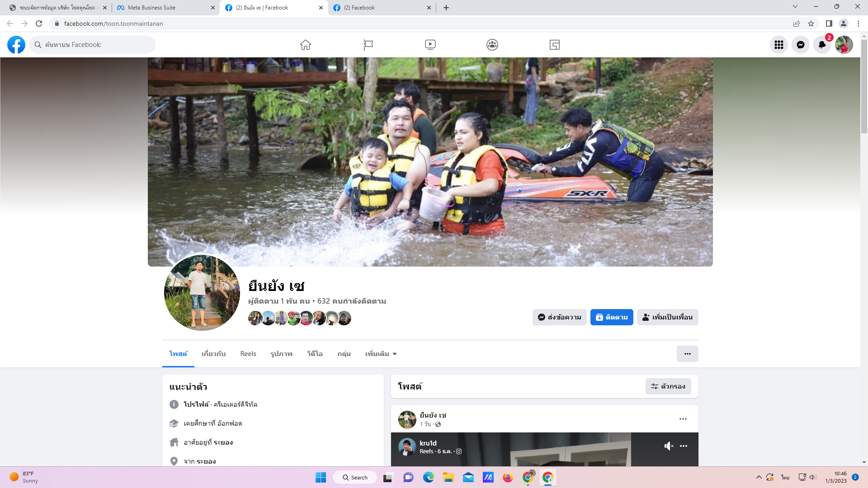This screenshot has width=868, height=488.
Task: Open Messenger chat icon in header
Action: 800,45
